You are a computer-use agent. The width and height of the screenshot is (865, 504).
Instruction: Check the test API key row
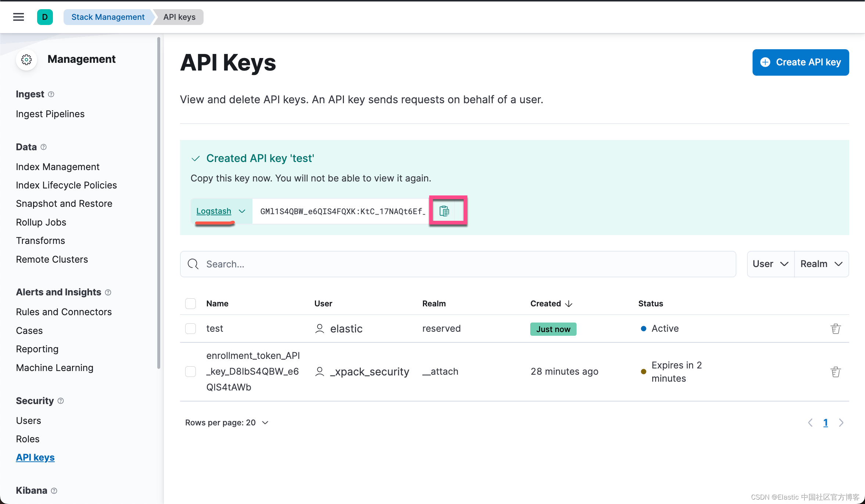[190, 329]
